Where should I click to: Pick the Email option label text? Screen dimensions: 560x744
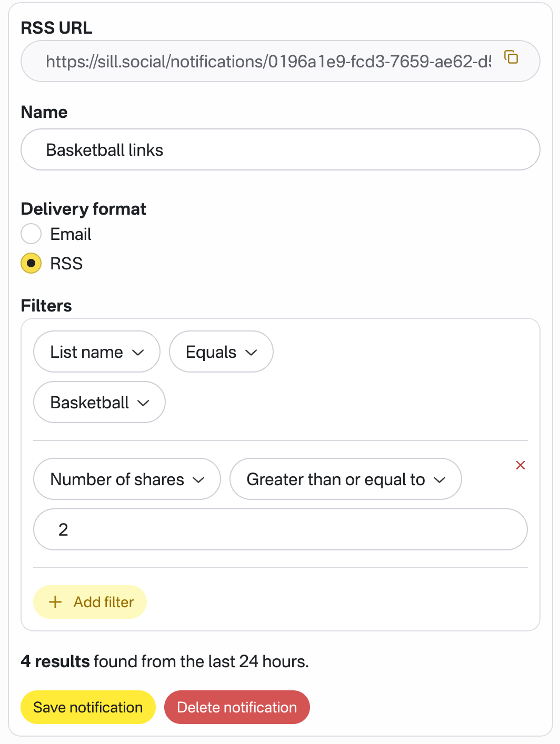click(71, 234)
